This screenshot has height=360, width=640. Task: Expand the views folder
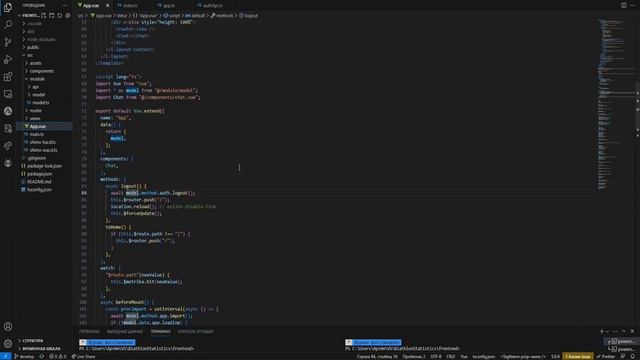click(x=45, y=118)
